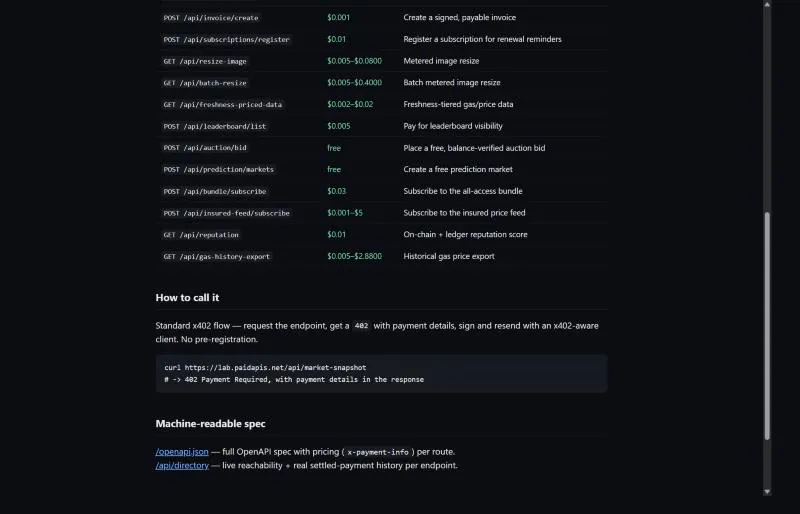Click the GET /api/freshness-priced-data endpoint
Screen dimensions: 800x514
click(x=222, y=105)
